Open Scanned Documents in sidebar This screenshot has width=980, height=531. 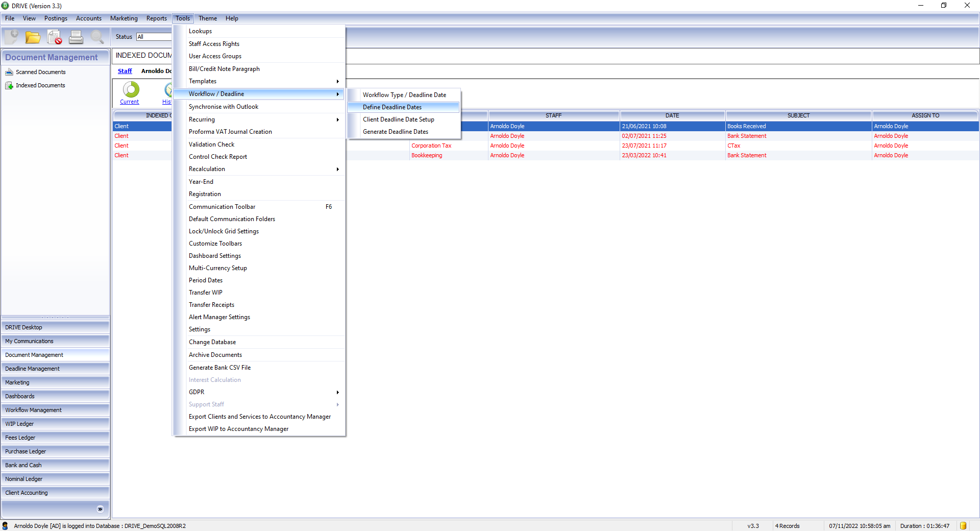point(40,72)
